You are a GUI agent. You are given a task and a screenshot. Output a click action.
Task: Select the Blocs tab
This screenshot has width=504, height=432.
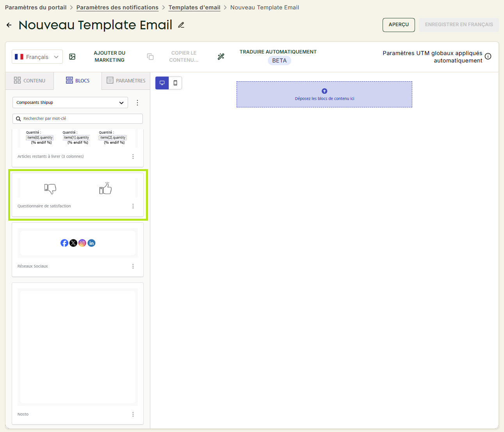coord(78,80)
